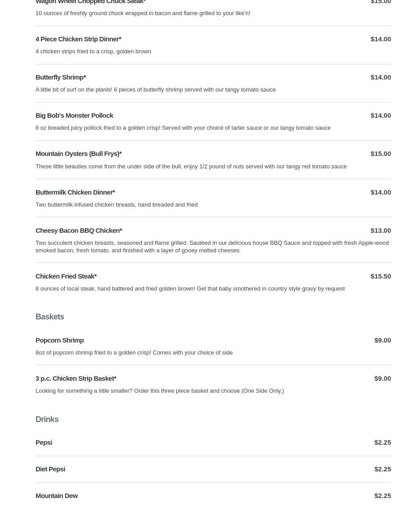Click the Popcorn Shrimp $9.00 price

click(x=382, y=340)
